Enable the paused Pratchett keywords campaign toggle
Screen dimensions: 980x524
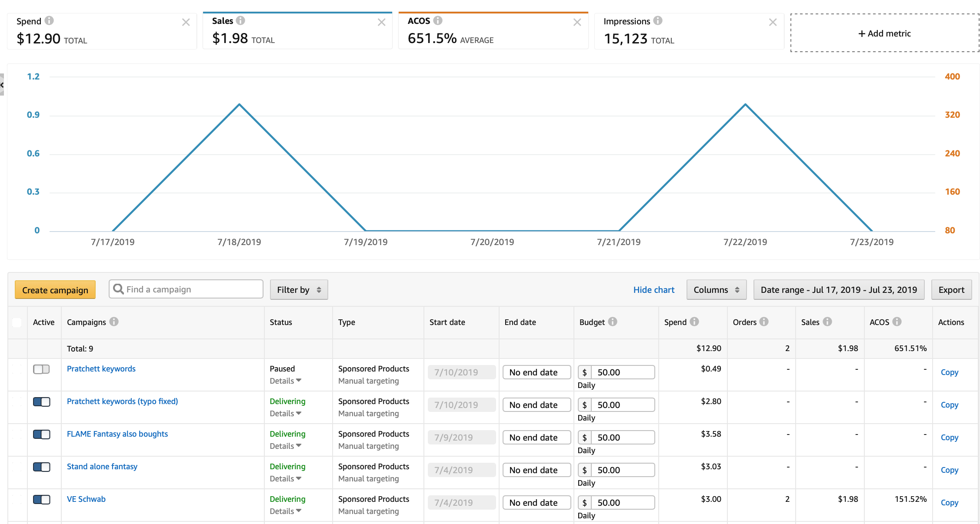(x=41, y=369)
